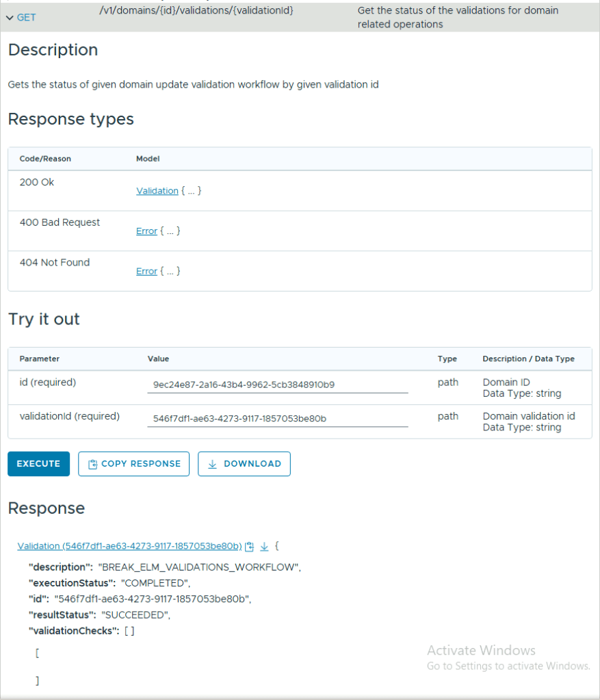This screenshot has height=700, width=600.
Task: Expand the 404 Not Found Error model braces
Action: pos(170,271)
